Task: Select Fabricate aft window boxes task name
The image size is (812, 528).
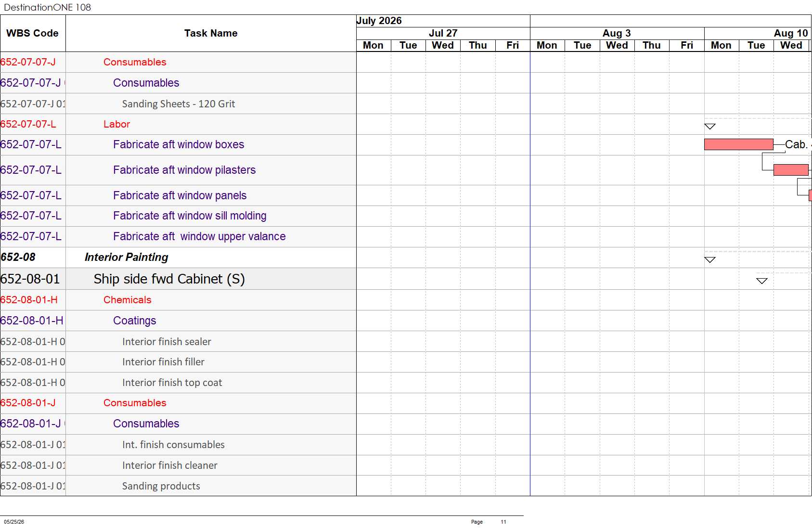Action: click(x=179, y=144)
